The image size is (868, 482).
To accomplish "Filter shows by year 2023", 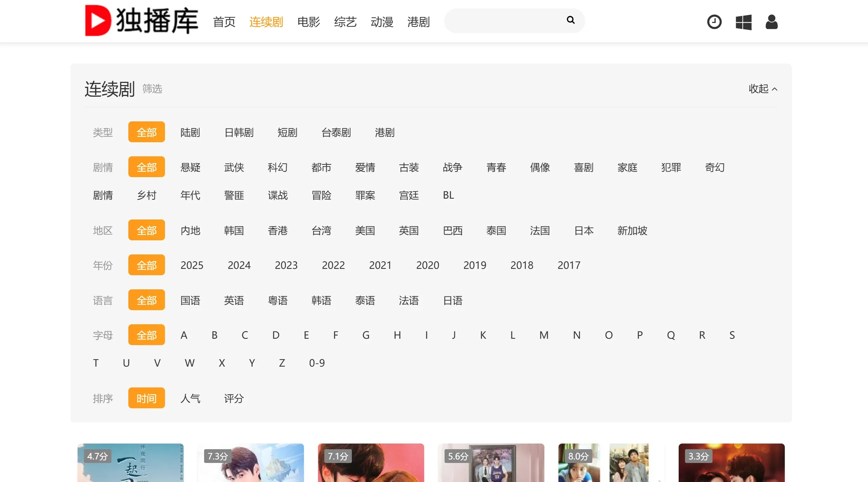I will (286, 265).
